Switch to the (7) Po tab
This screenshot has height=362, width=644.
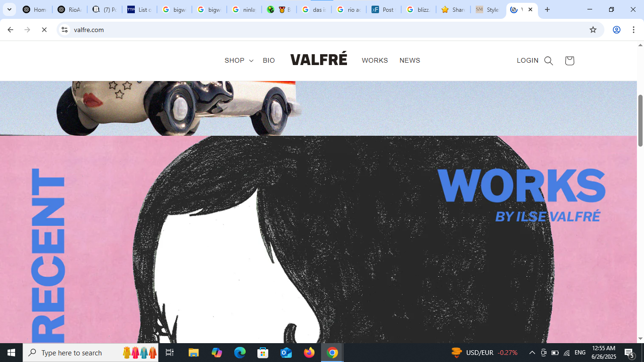tap(104, 9)
